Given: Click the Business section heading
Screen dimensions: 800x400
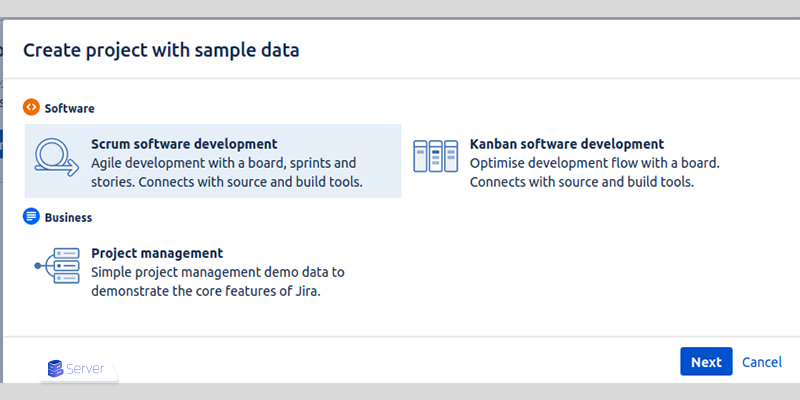Looking at the screenshot, I should click(x=68, y=217).
